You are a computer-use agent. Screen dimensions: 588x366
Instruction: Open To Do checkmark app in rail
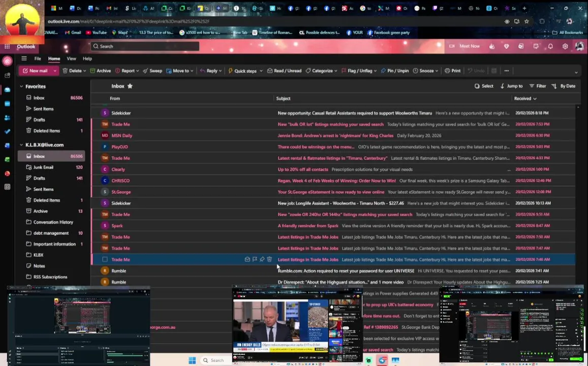pos(7,132)
